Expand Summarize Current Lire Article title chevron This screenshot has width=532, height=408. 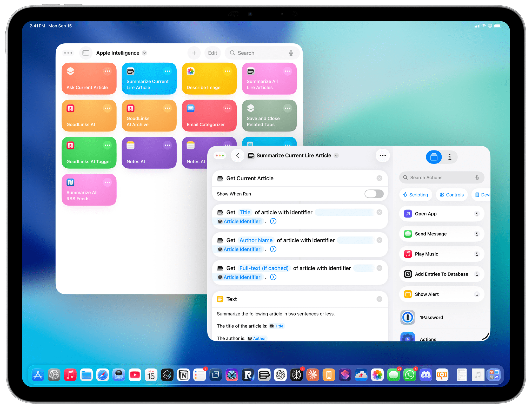pos(336,156)
